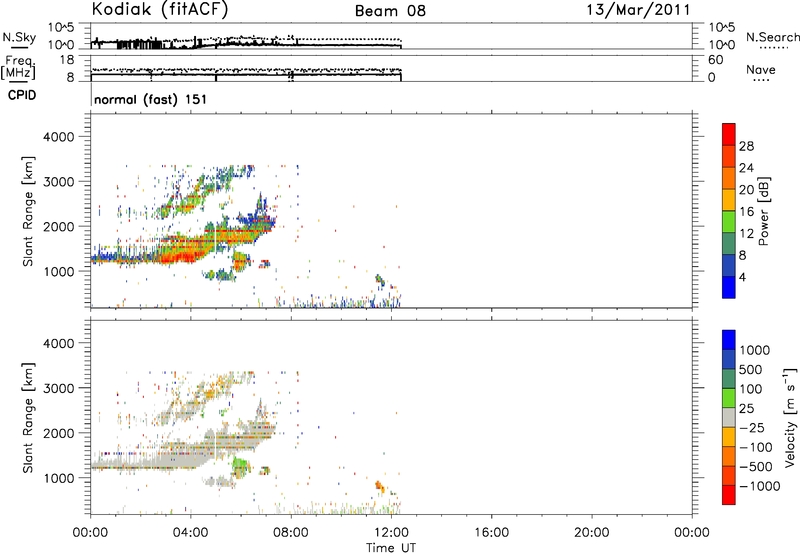Click the '2000' tick in velocity panel
This screenshot has width=800, height=554.
pos(58,433)
